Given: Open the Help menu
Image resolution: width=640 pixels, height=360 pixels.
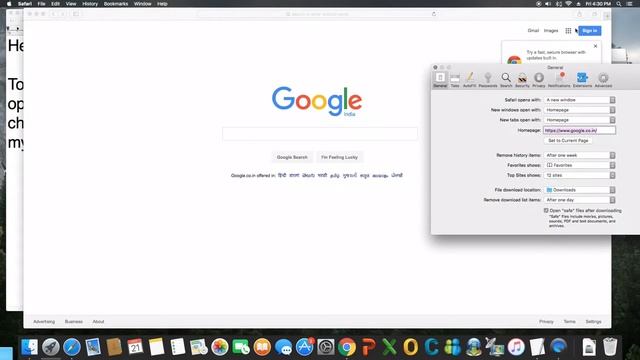Looking at the screenshot, I should pos(162,4).
